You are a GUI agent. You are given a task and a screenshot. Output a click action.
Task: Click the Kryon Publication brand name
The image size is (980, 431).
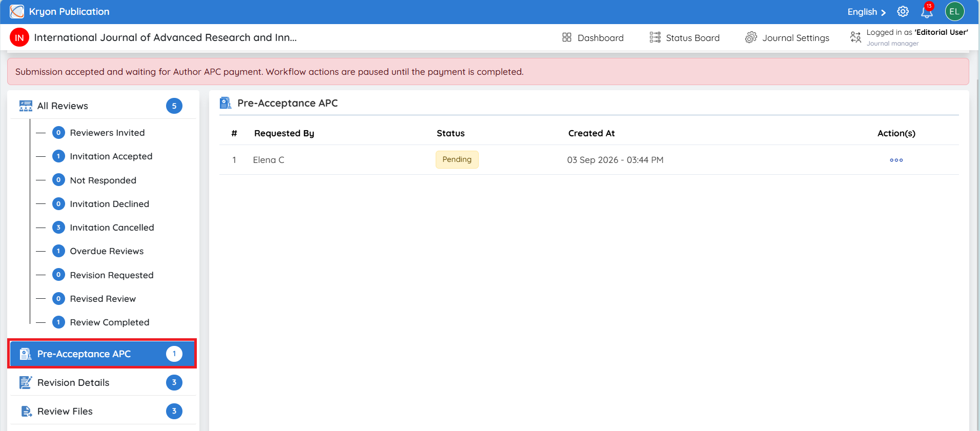tap(69, 12)
